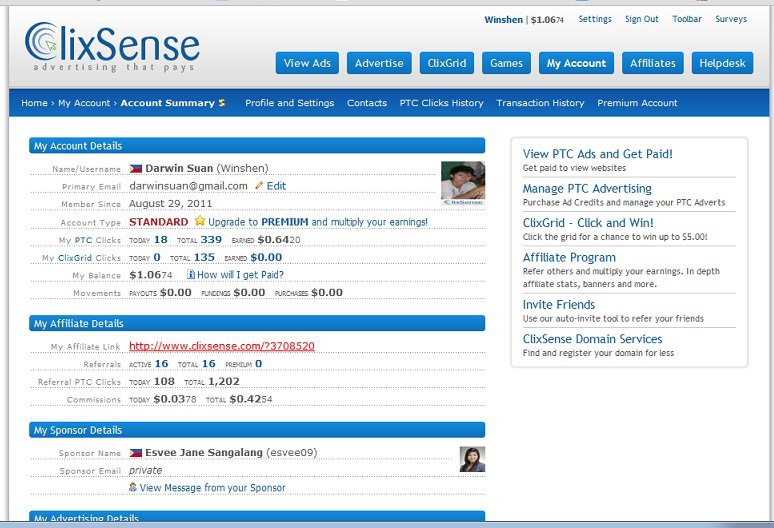Image resolution: width=774 pixels, height=528 pixels.
Task: Click the PTC earned $0.6420 value
Action: 279,239
